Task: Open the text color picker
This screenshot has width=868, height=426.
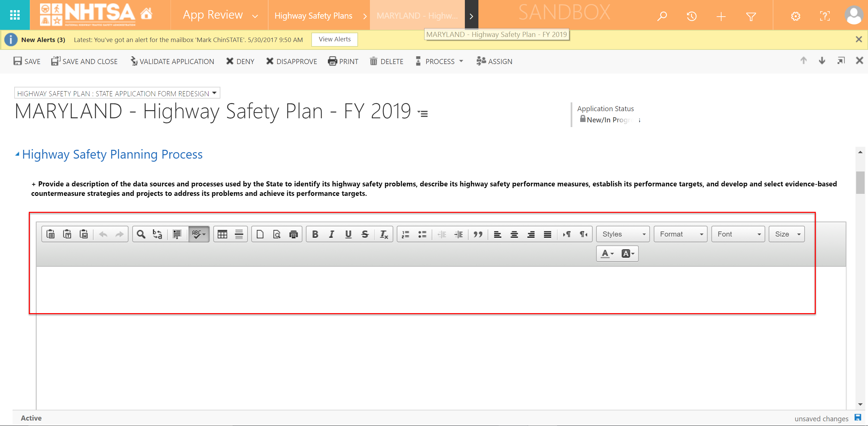Action: pyautogui.click(x=607, y=253)
